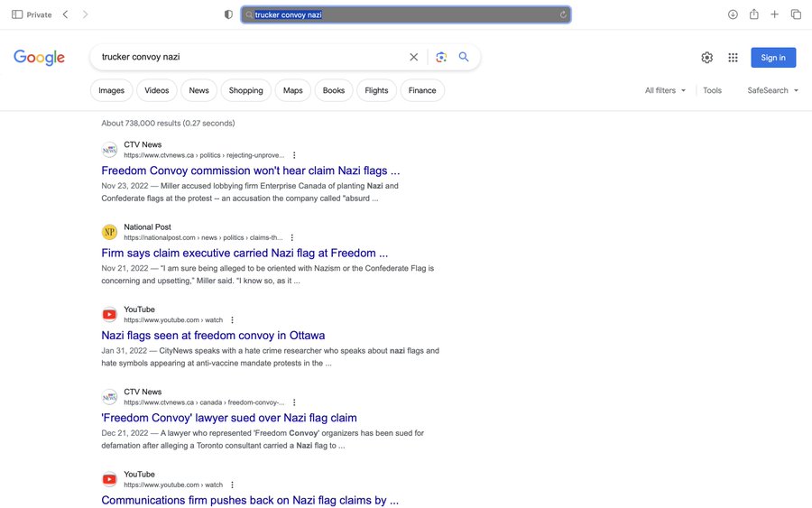Open the SafeSearch dropdown
812x508 pixels.
772,90
